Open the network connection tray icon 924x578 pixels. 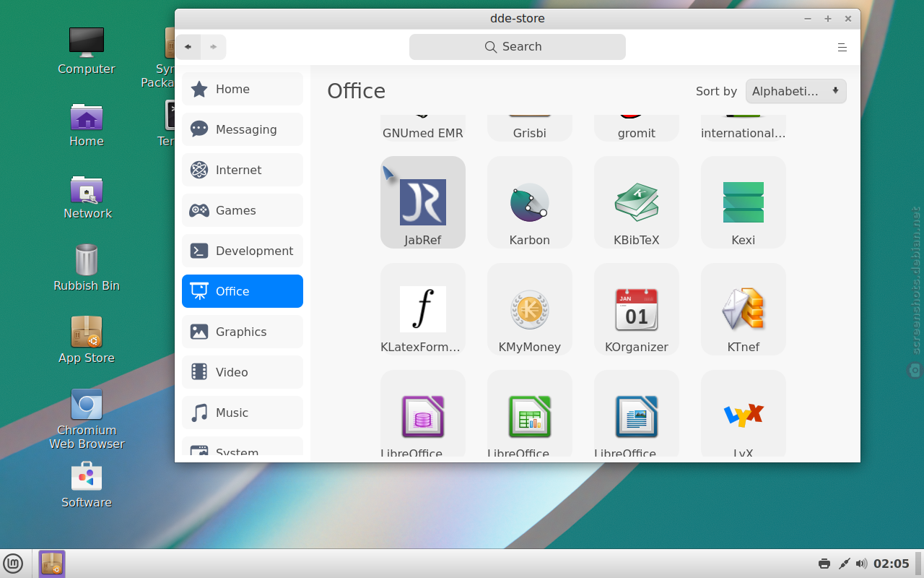(x=843, y=564)
